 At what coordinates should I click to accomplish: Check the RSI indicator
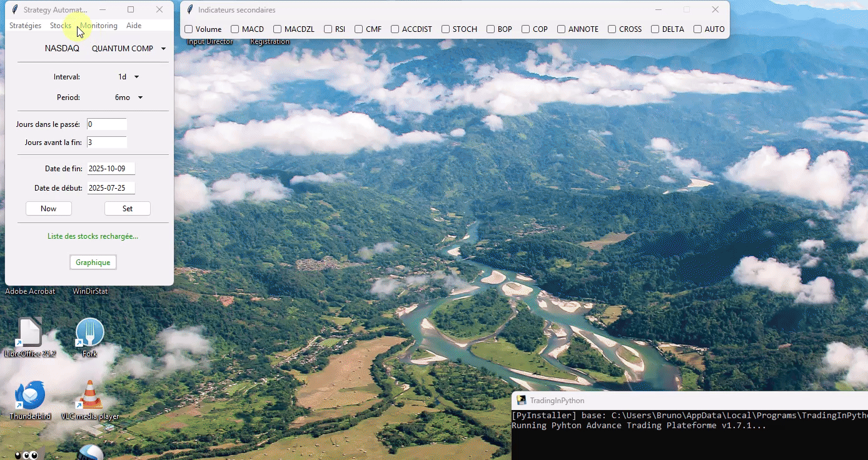point(328,29)
